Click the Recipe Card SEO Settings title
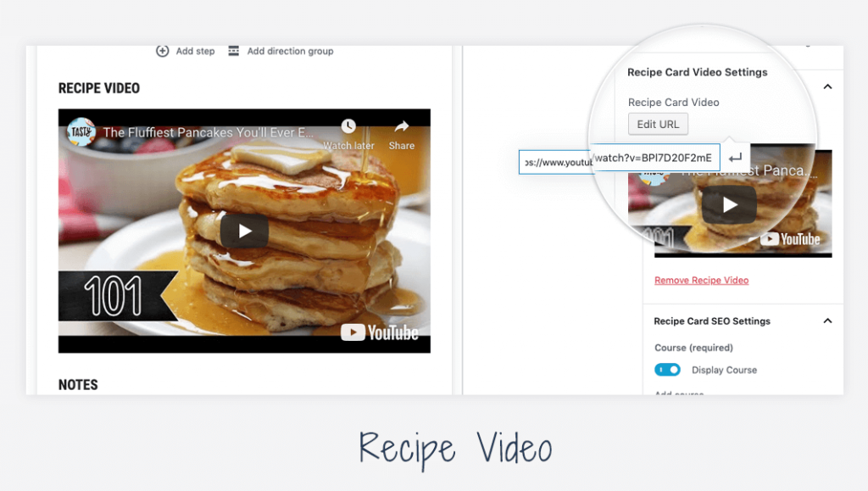Viewport: 868px width, 491px height. [712, 321]
